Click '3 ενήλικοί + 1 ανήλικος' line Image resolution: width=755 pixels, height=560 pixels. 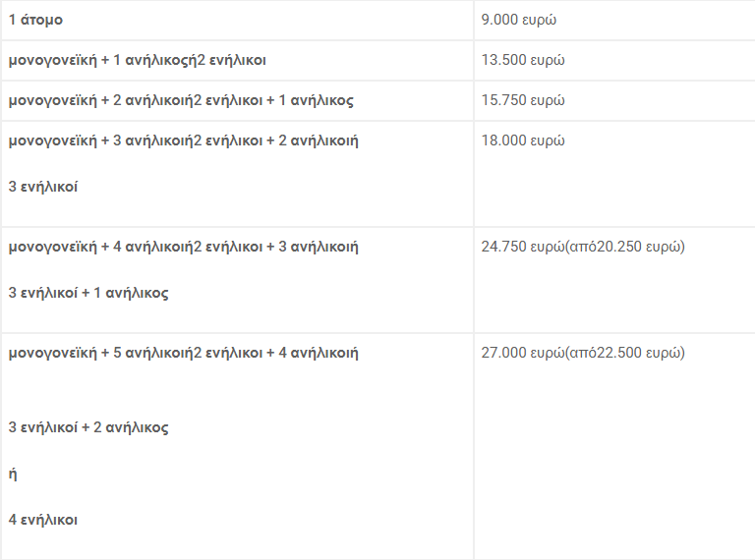point(88,293)
